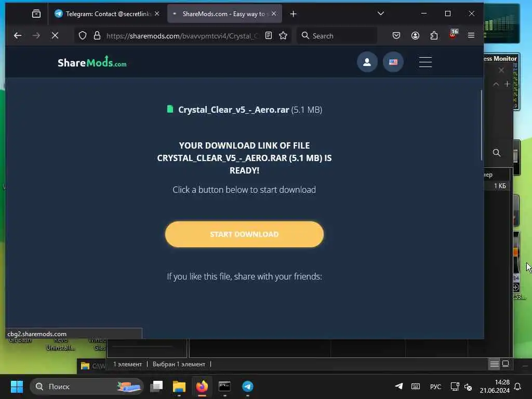Open the ShareMods user account icon
Screen dimensions: 532x399
367,62
